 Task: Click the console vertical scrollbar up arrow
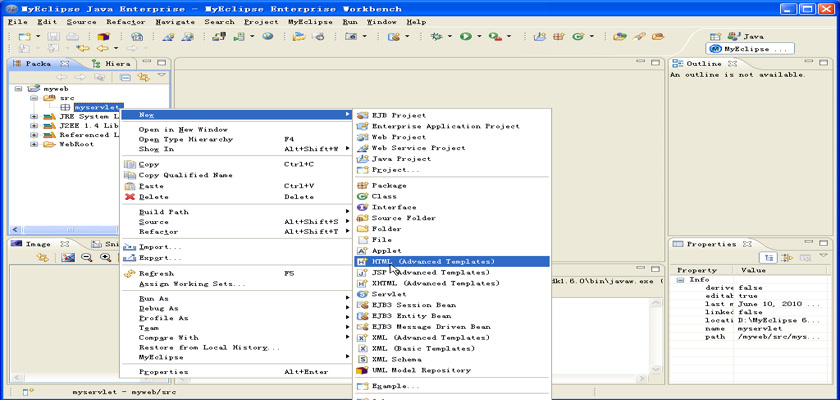656,303
